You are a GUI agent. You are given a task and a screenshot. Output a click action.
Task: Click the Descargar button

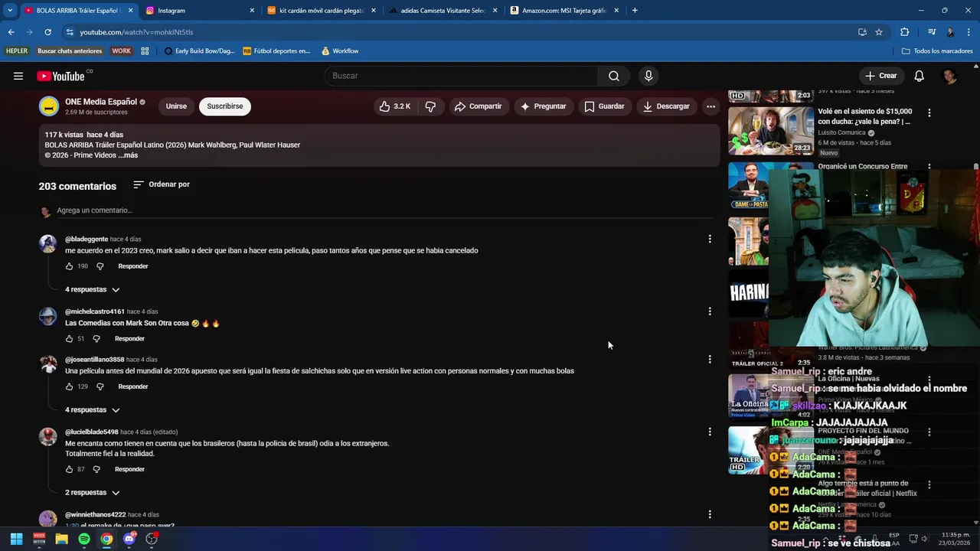(666, 106)
